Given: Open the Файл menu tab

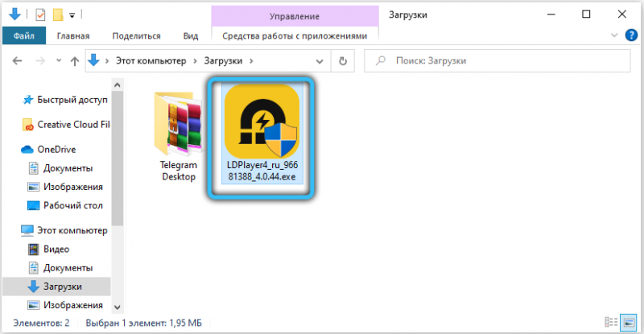Looking at the screenshot, I should 24,35.
